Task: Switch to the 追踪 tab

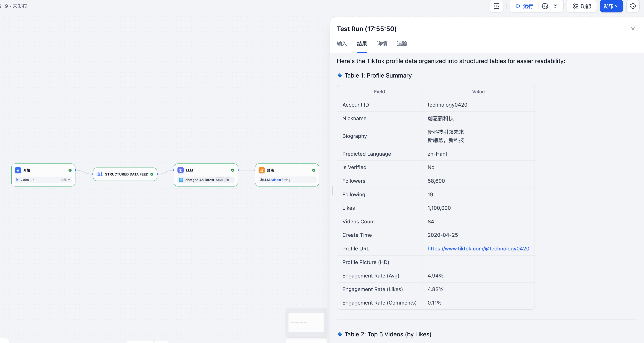Action: pyautogui.click(x=402, y=43)
